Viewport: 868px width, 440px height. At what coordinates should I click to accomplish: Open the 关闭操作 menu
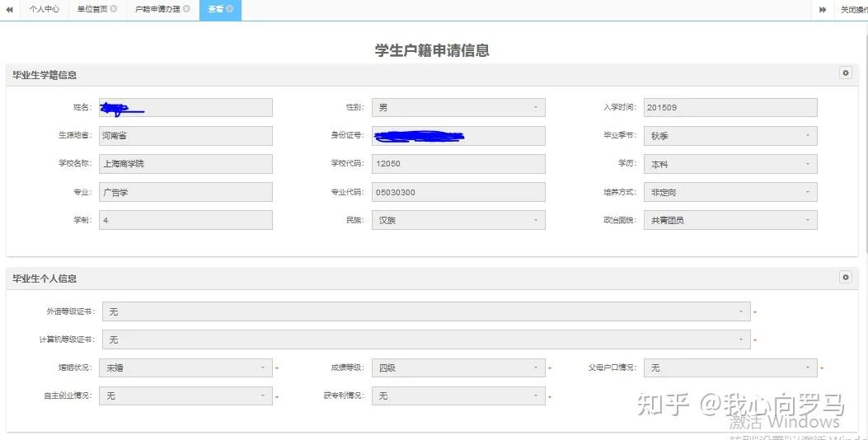(854, 9)
